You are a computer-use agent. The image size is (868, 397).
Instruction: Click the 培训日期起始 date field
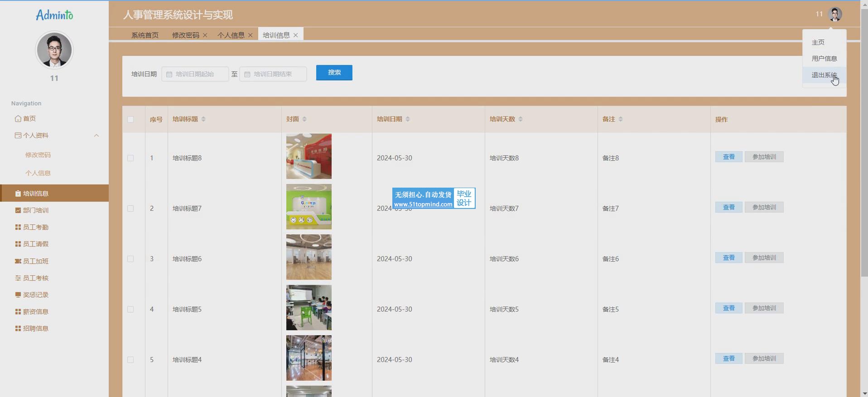point(195,74)
